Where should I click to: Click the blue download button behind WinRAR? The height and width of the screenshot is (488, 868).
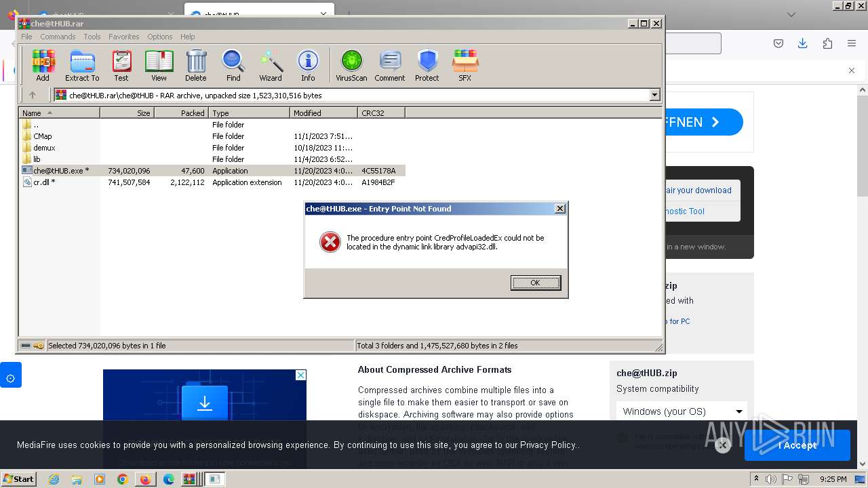[x=704, y=122]
